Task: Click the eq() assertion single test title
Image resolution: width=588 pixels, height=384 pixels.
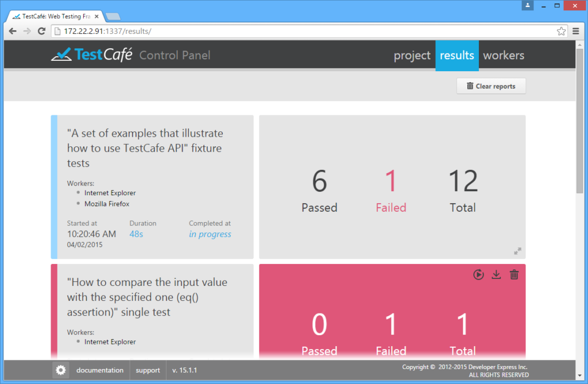Action: pos(147,297)
